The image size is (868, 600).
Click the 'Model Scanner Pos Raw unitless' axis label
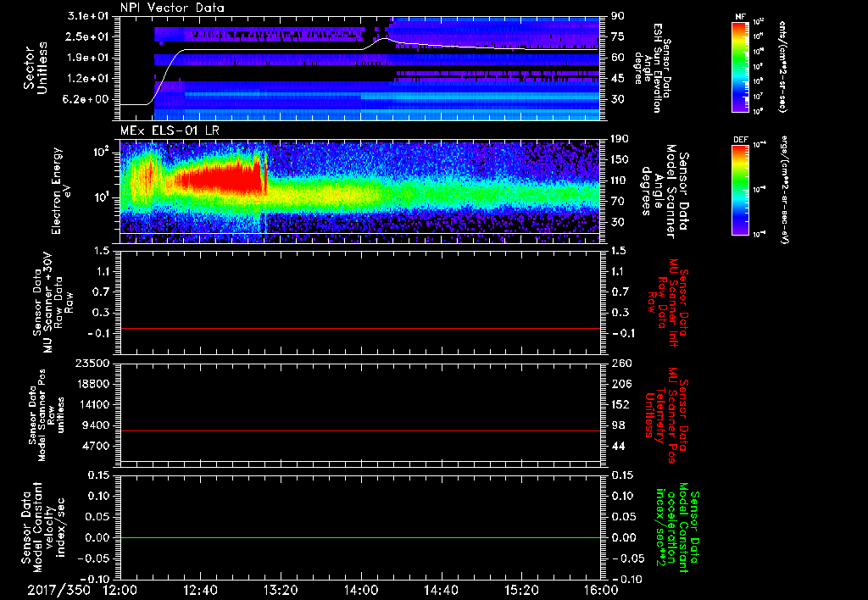(x=47, y=415)
